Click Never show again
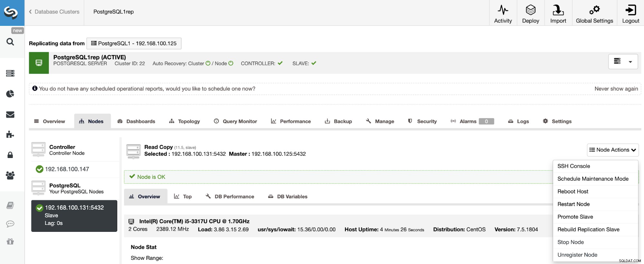 [x=616, y=89]
